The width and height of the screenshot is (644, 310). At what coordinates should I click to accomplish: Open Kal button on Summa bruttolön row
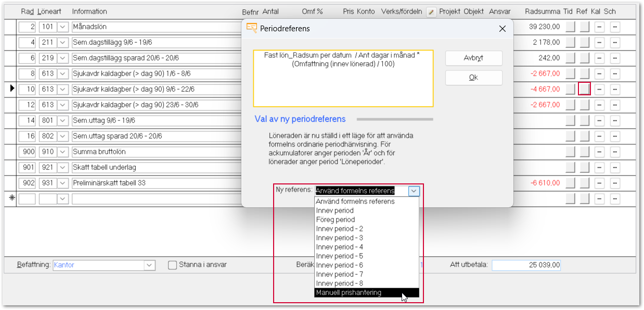[x=599, y=152]
